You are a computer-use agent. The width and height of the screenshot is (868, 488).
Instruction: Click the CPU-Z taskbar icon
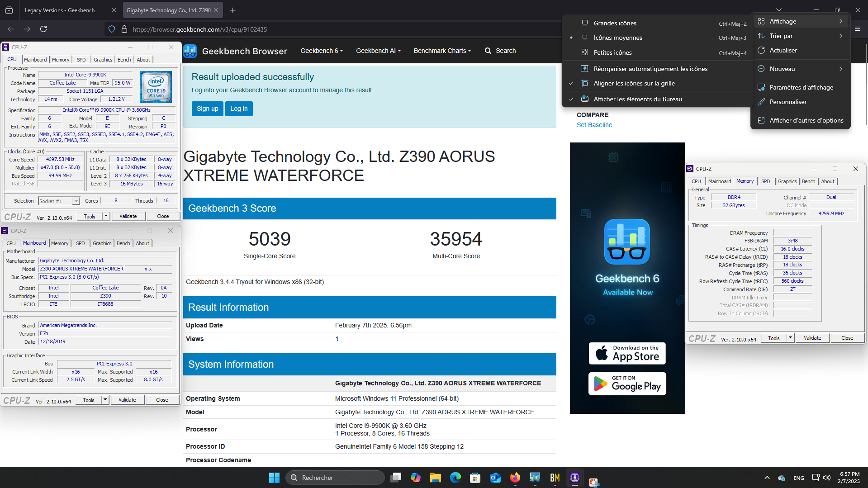pyautogui.click(x=575, y=478)
